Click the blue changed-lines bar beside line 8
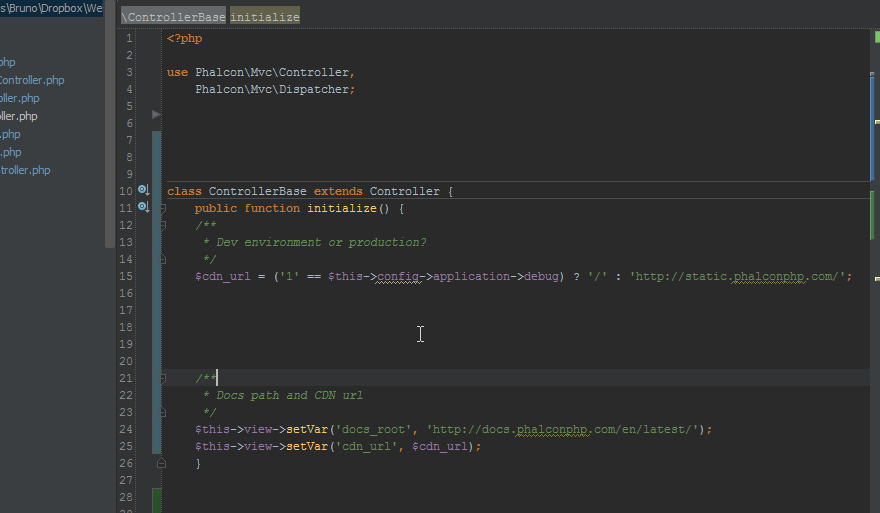 [157, 157]
